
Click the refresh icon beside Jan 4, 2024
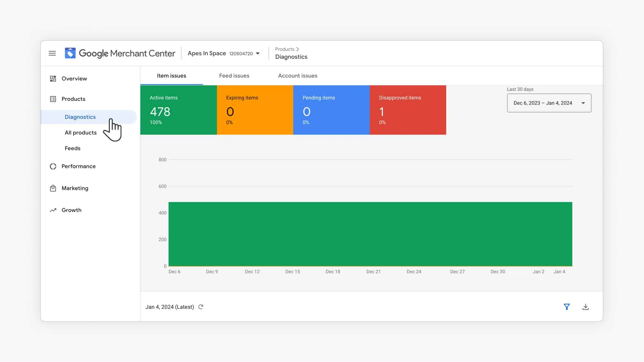201,307
